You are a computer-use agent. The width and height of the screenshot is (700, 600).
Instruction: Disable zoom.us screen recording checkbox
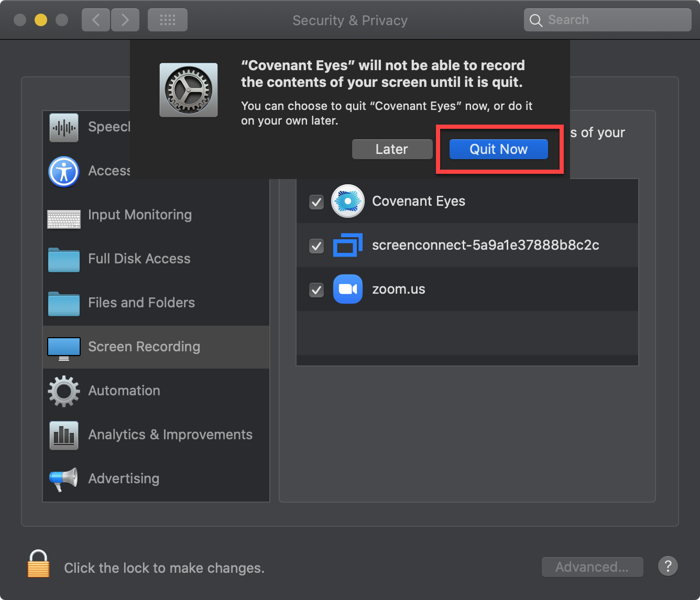pyautogui.click(x=316, y=290)
